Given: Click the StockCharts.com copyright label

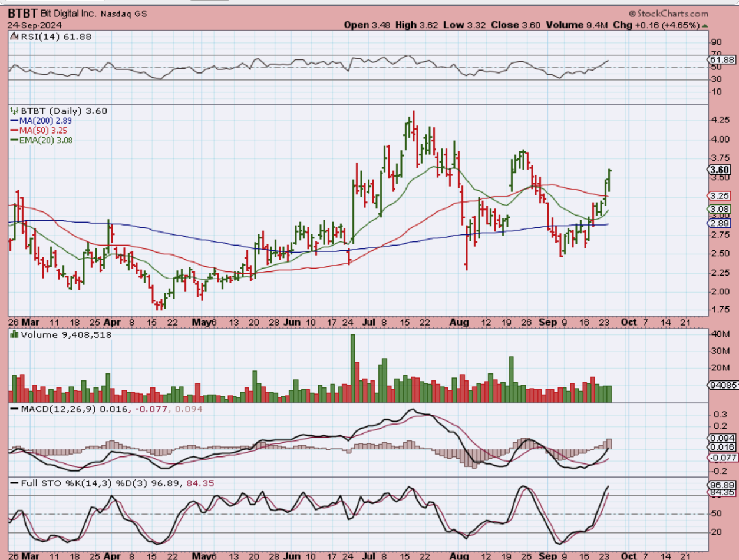Looking at the screenshot, I should coord(668,13).
